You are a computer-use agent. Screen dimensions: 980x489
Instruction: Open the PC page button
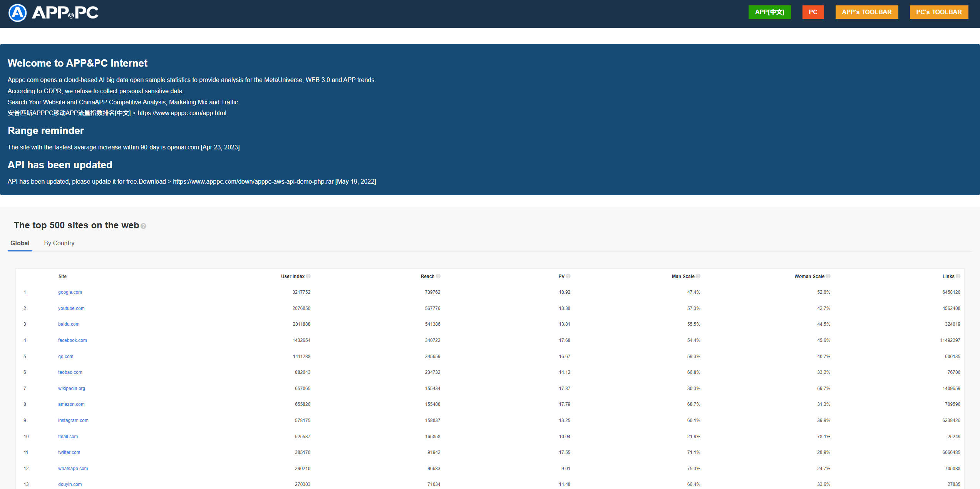click(x=813, y=12)
